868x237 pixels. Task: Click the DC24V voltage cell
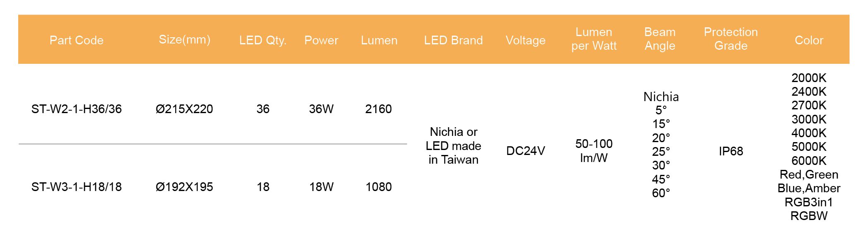point(525,151)
